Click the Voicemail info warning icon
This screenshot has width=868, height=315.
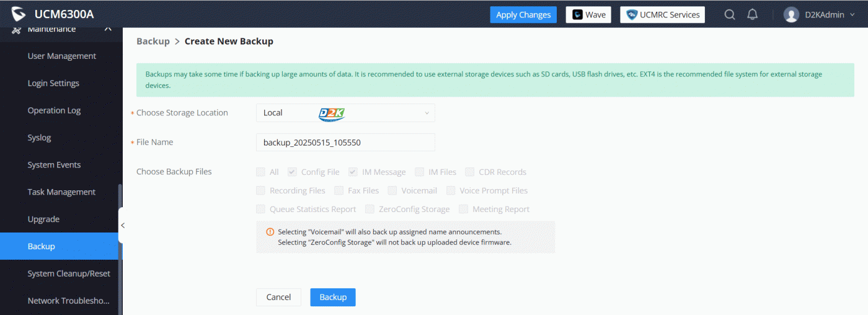270,232
